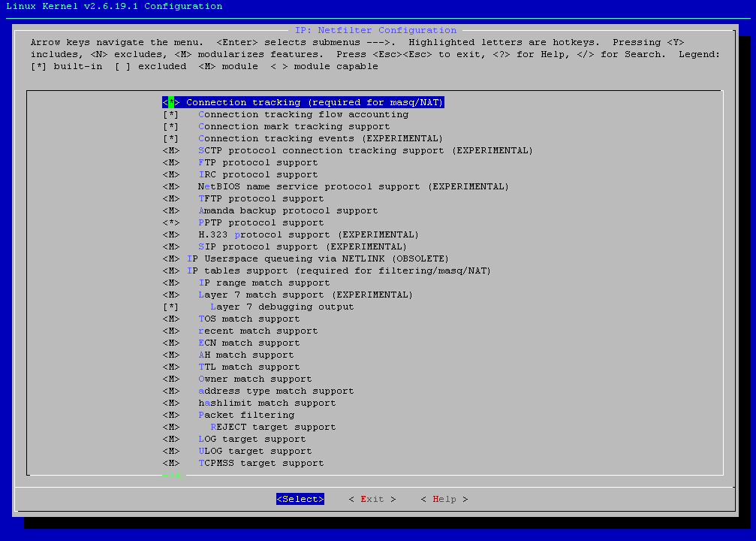Viewport: 756px width, 541px height.
Task: Toggle Connection mark tracking support checkbox
Action: coord(170,126)
